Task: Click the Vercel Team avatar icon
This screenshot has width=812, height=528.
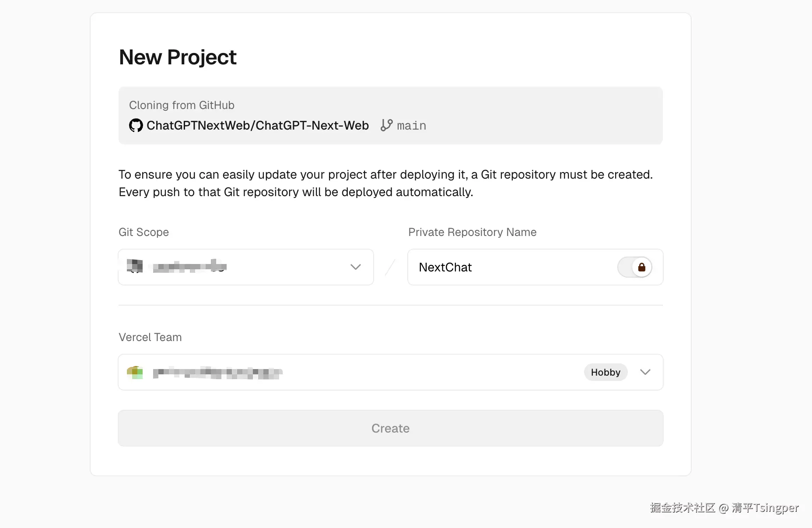Action: coord(135,372)
